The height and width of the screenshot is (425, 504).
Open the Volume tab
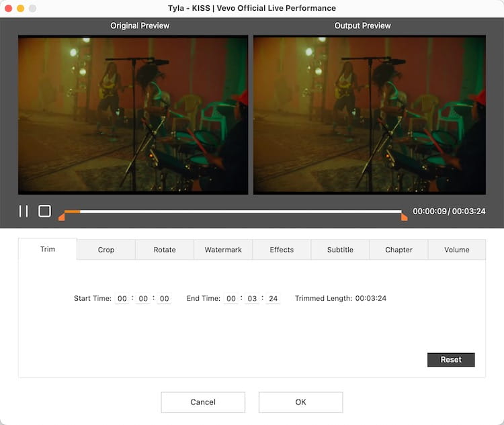point(457,250)
